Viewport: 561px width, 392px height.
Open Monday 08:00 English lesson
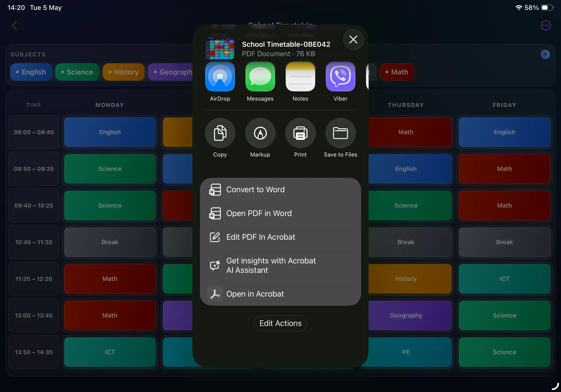pos(110,132)
